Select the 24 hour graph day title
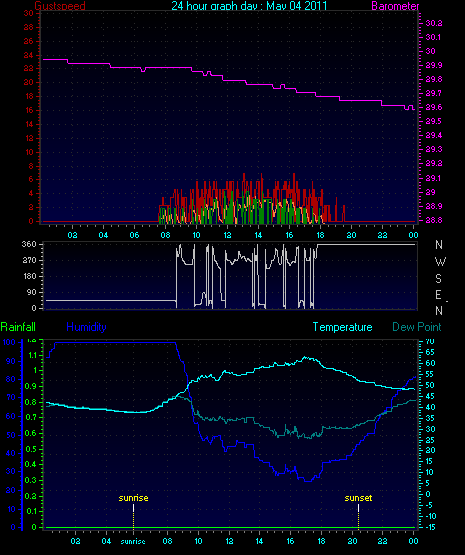Image resolution: width=465 pixels, height=555 pixels. click(249, 6)
